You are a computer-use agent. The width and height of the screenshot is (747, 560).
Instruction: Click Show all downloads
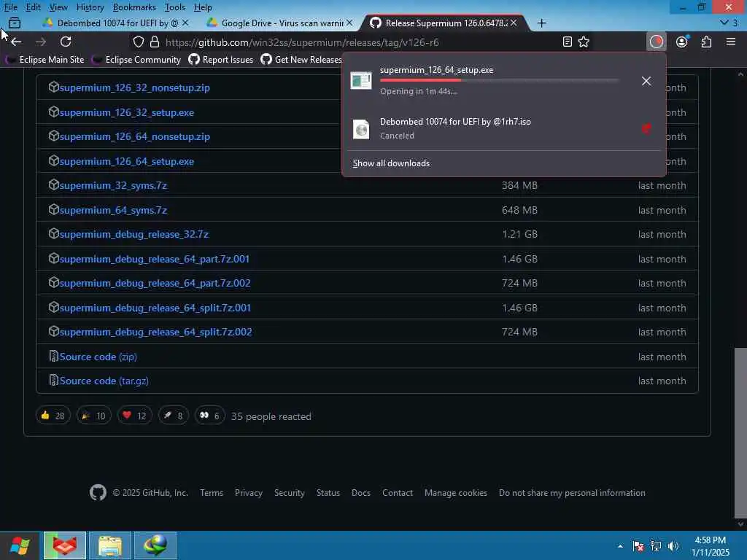click(391, 163)
